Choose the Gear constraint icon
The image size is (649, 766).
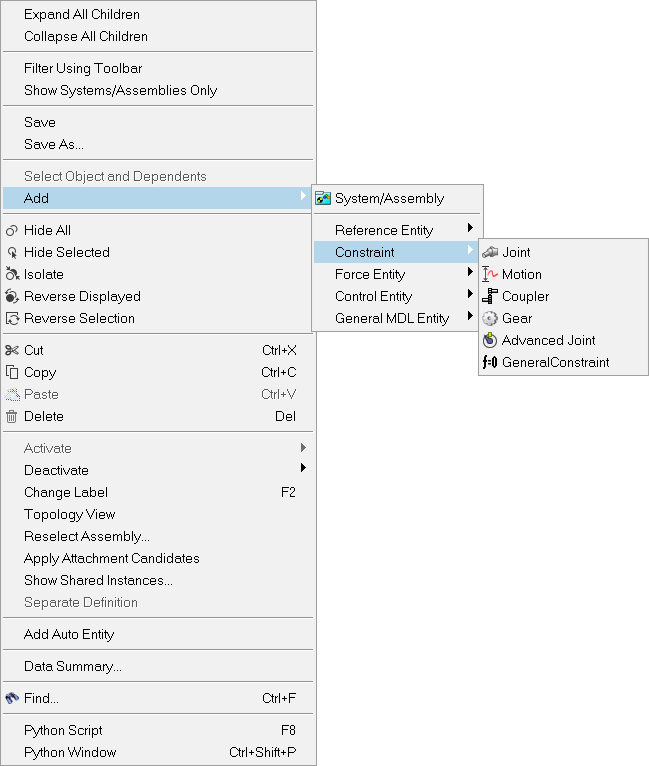coord(490,318)
